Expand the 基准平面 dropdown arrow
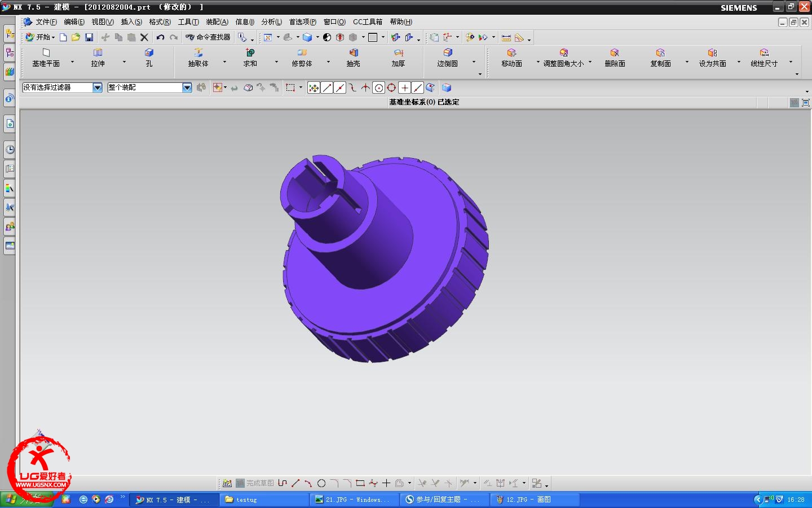 point(72,62)
